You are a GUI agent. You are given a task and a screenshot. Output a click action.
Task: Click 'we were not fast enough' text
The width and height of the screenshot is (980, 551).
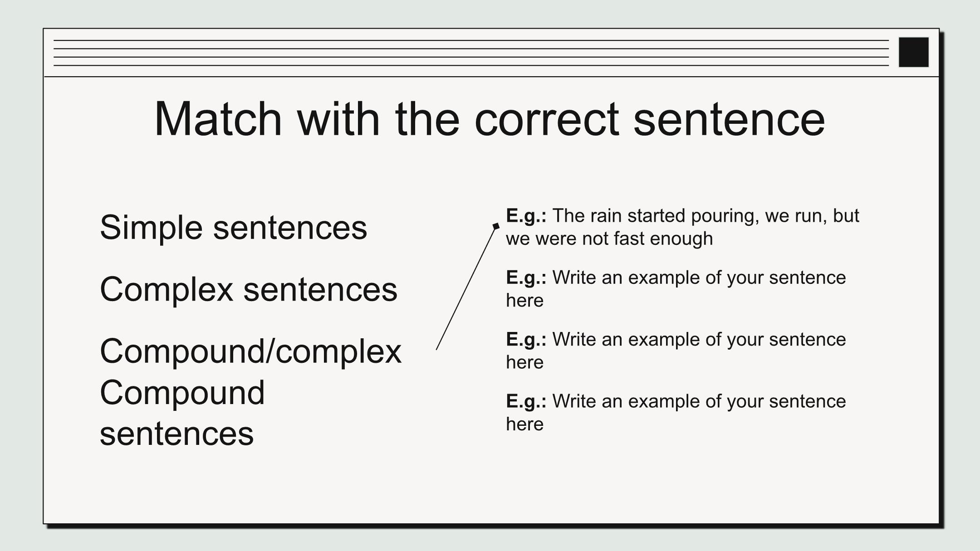[609, 239]
